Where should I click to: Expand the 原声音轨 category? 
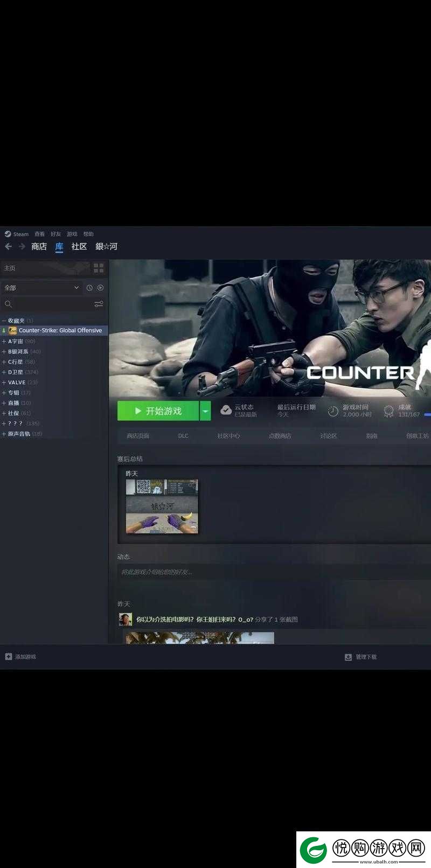tap(4, 434)
